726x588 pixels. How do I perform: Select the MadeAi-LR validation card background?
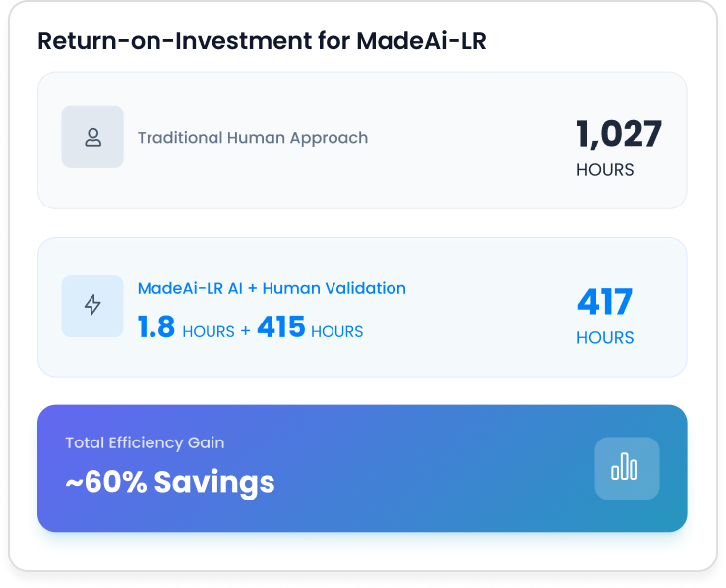362,307
